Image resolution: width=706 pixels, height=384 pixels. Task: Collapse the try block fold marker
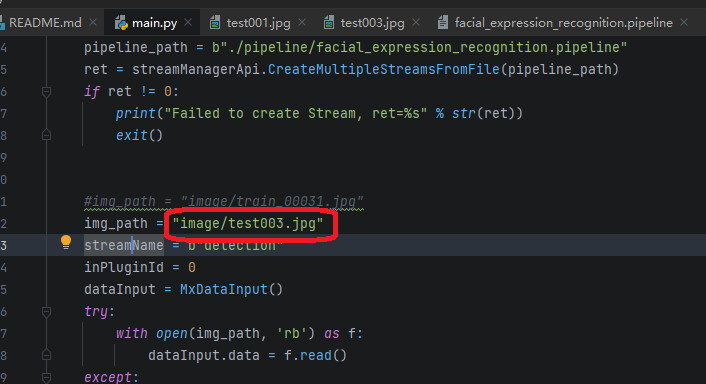46,311
